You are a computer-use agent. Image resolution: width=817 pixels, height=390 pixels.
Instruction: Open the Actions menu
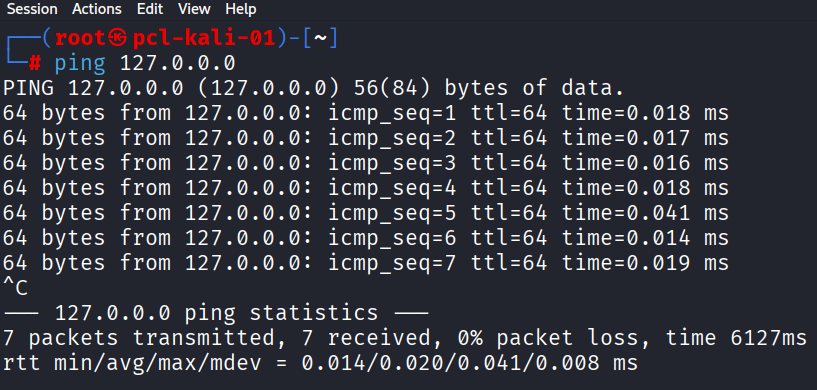pyautogui.click(x=96, y=9)
